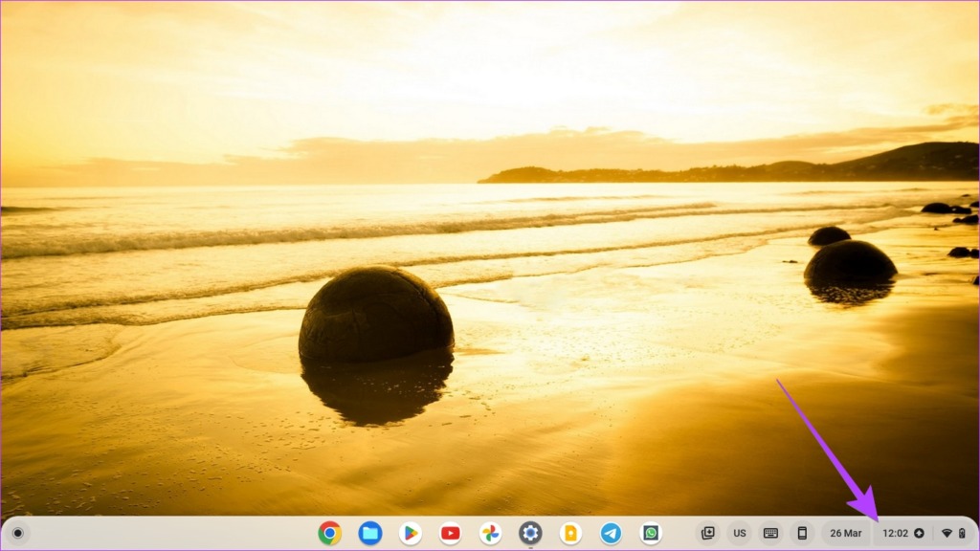Open Quick Settings via 12:02 clock
Screen dimensions: 980x551
[895, 533]
